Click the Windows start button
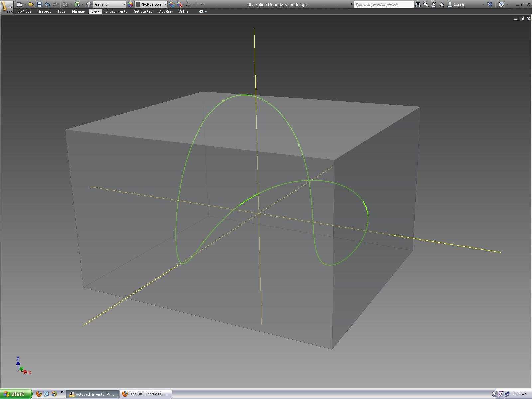This screenshot has width=532, height=399. (x=16, y=394)
